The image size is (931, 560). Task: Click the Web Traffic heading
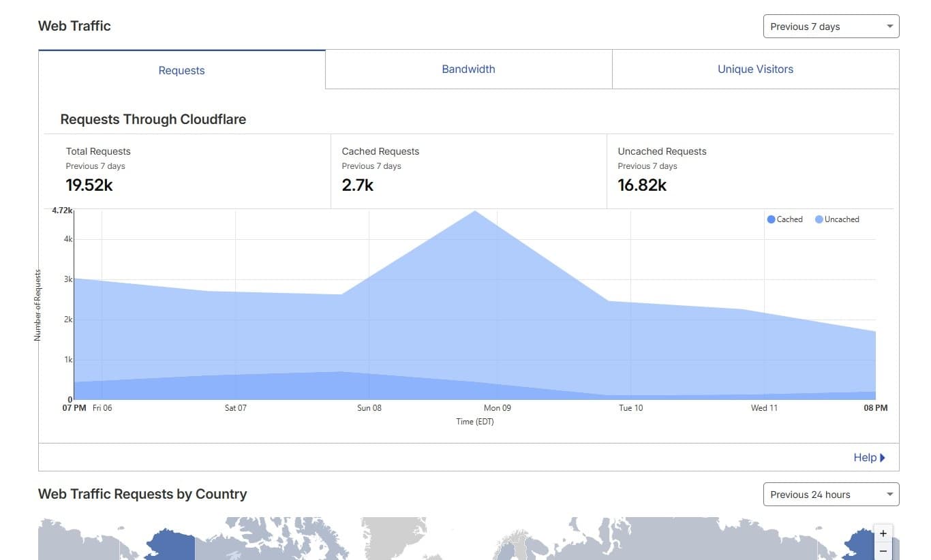(x=74, y=26)
